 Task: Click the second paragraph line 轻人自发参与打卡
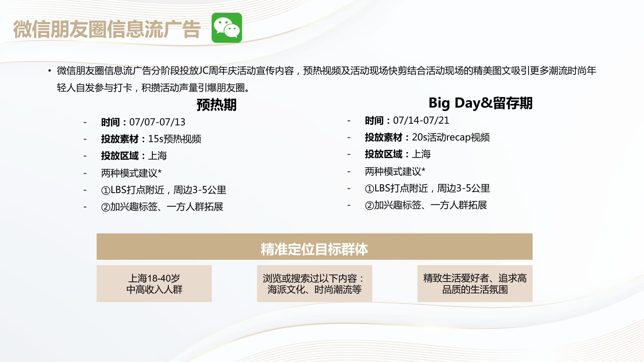[x=153, y=88]
